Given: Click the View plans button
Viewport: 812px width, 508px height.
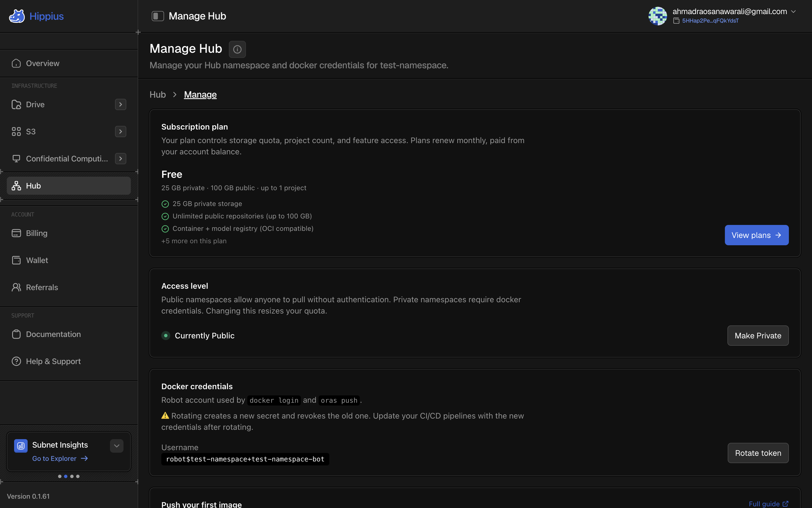Looking at the screenshot, I should click(x=756, y=235).
